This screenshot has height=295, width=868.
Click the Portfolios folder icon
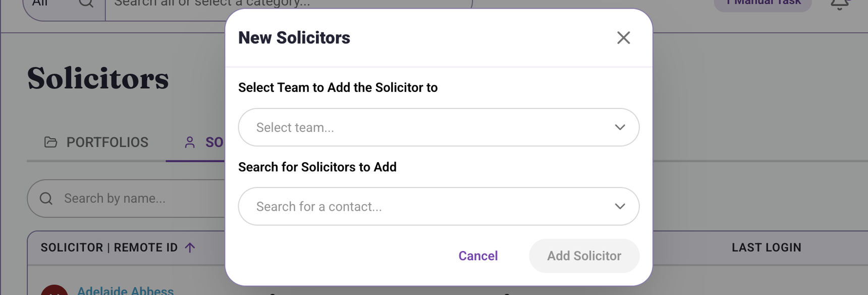coord(50,142)
